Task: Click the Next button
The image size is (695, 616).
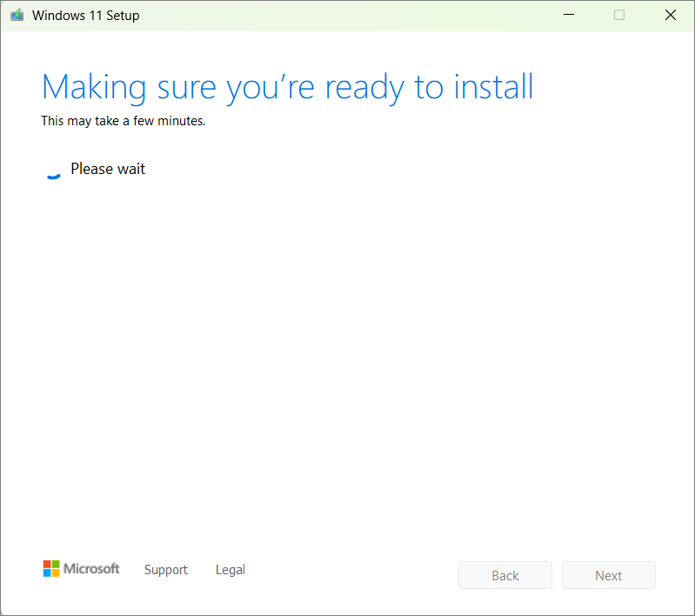Action: 609,575
